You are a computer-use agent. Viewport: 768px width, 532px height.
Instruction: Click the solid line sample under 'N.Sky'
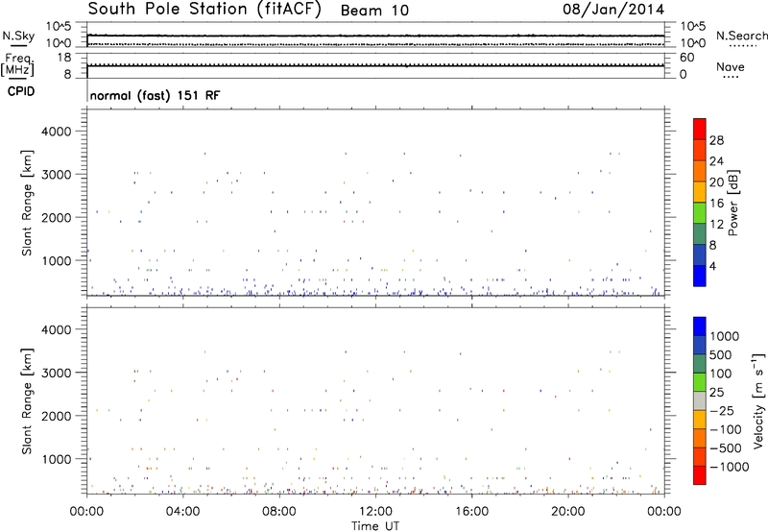tap(18, 46)
